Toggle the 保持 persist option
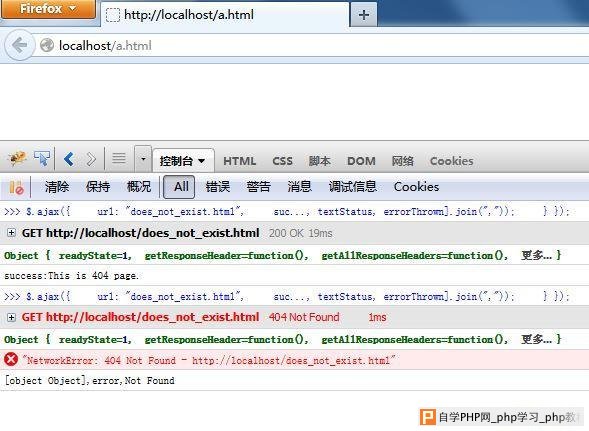589x431 pixels. tap(98, 187)
